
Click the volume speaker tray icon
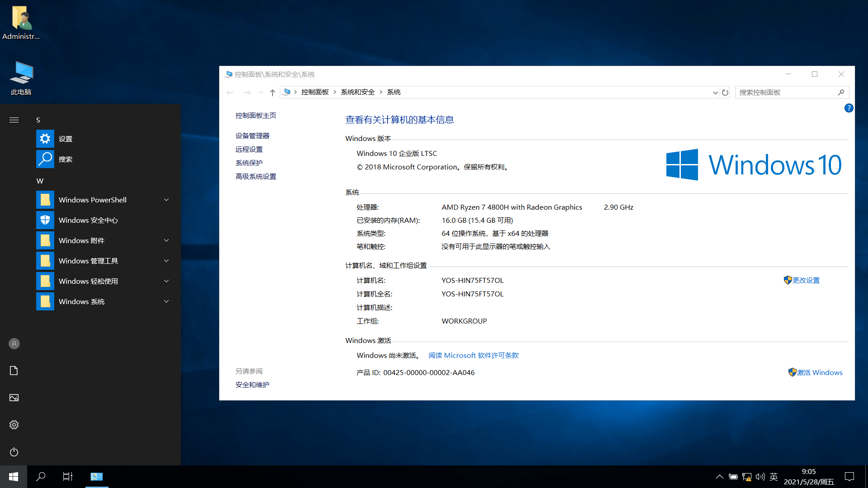click(760, 477)
